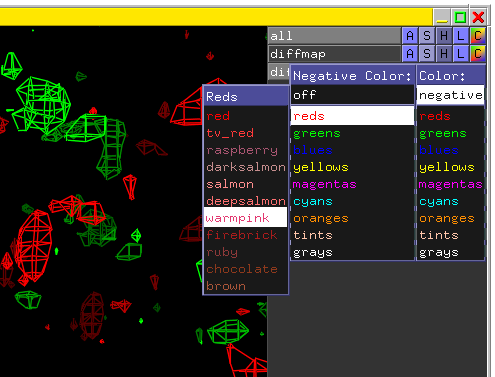Open the Action menu for diffmap

tap(410, 54)
